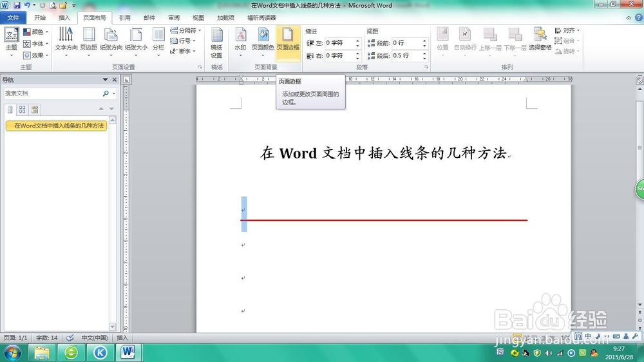Switch to References (引用) tab

tap(124, 17)
